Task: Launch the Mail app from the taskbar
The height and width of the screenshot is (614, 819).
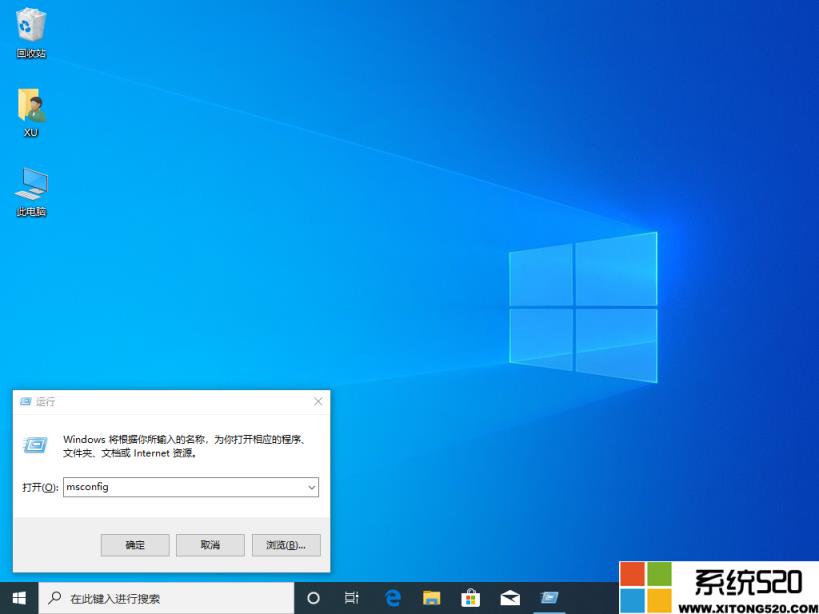Action: 510,596
